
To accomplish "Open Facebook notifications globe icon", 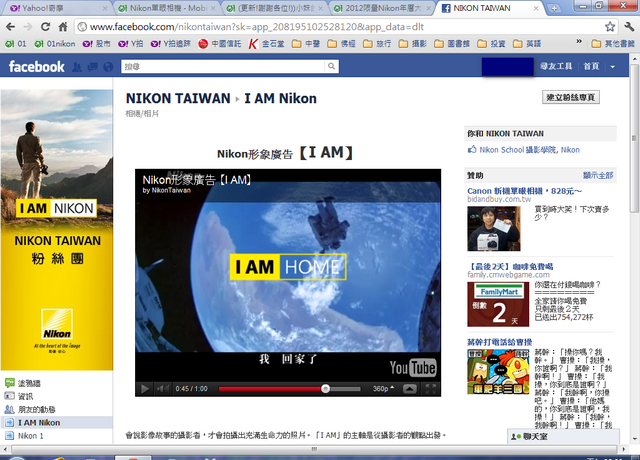I will pyautogui.click(x=108, y=67).
